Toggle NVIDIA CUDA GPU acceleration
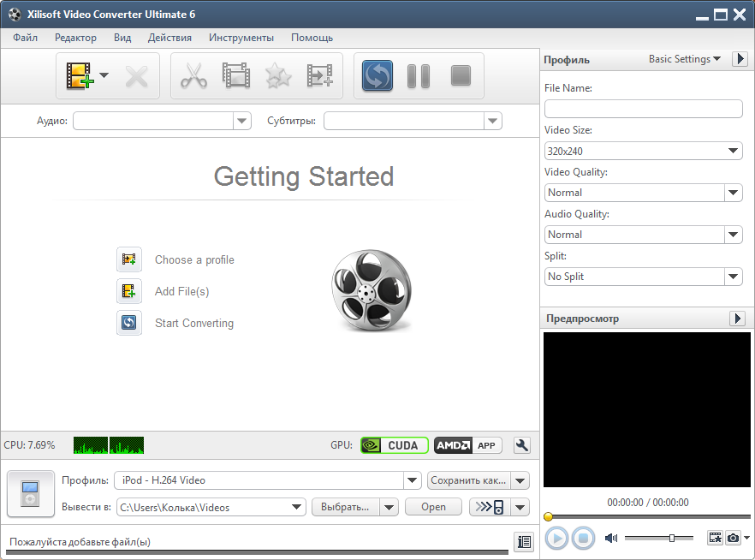755x560 pixels. tap(394, 445)
